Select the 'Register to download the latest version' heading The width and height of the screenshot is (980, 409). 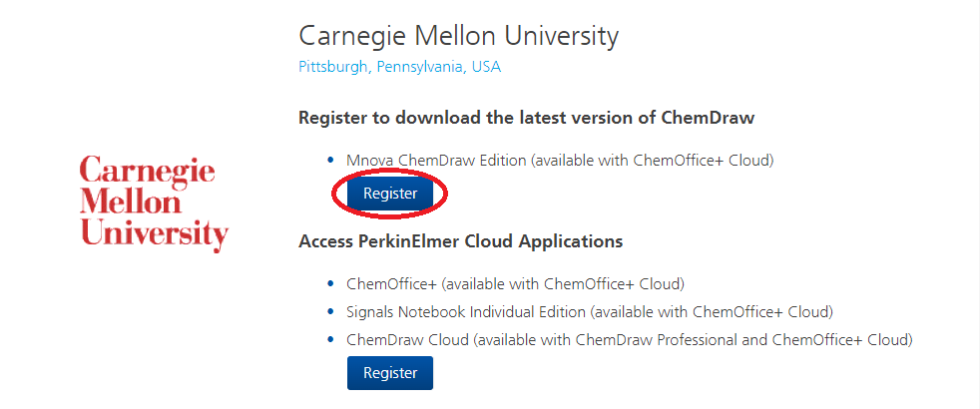[x=526, y=118]
